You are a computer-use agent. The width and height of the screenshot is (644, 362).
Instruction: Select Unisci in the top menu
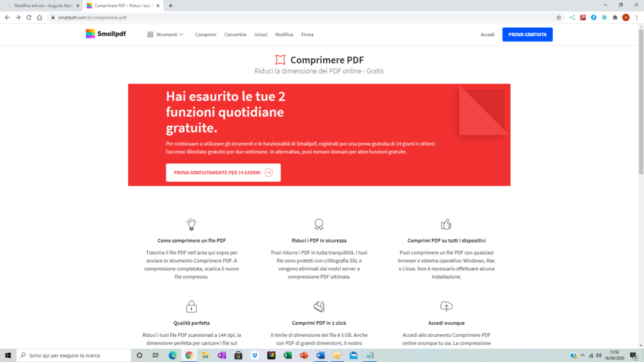261,35
